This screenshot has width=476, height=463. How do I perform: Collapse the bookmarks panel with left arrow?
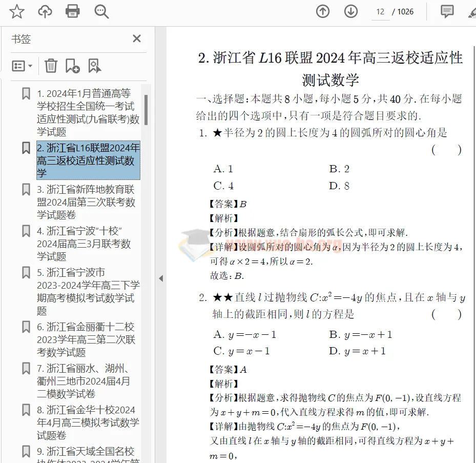coord(161,278)
